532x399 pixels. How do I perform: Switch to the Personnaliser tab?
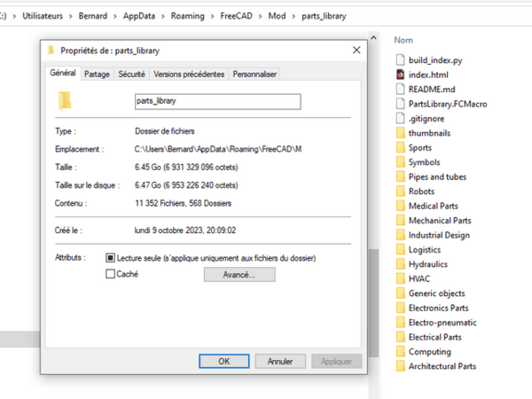[x=254, y=74]
